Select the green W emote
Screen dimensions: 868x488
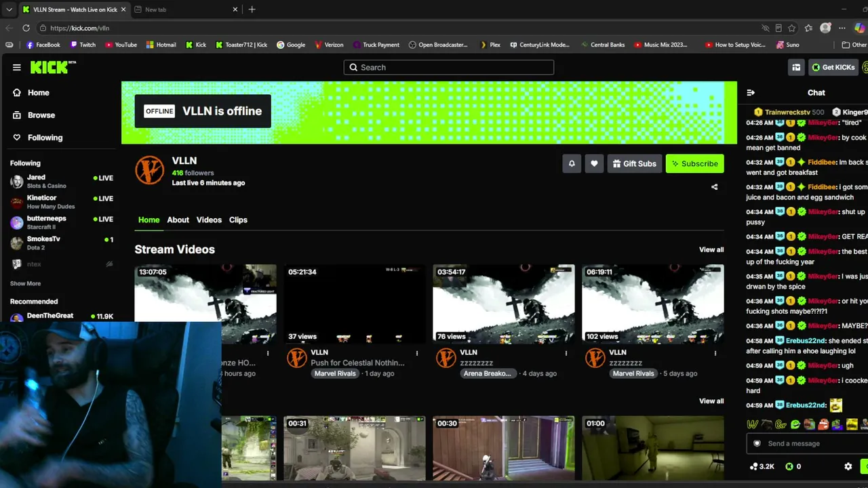tap(752, 424)
